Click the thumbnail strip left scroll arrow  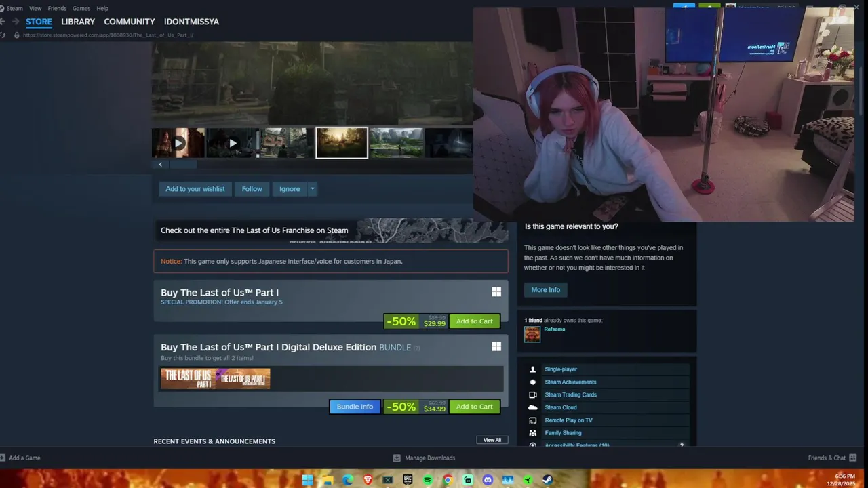161,165
